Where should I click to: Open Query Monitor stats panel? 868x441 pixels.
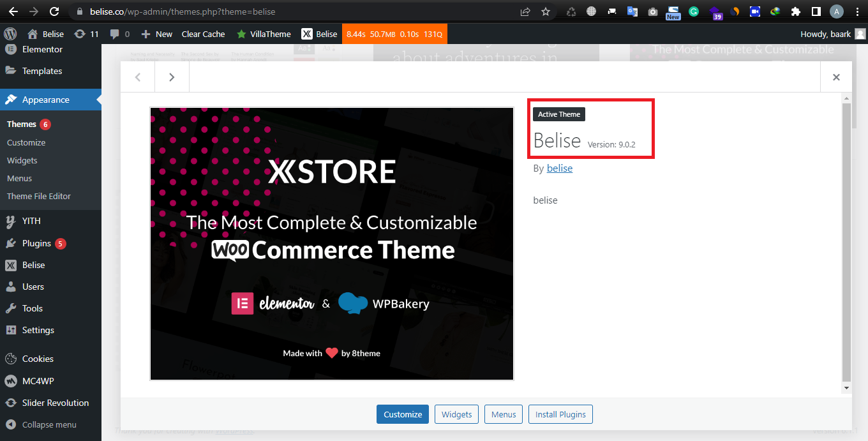coord(394,34)
